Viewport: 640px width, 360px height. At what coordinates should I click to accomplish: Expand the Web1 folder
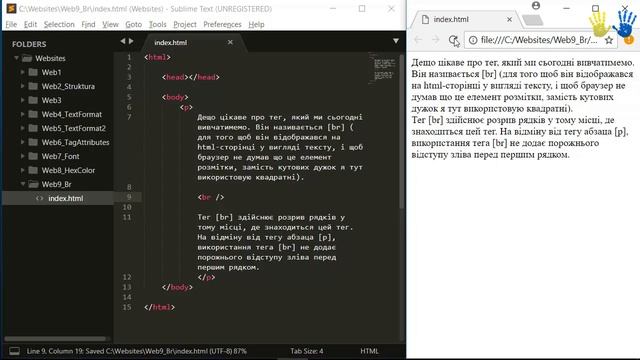[x=23, y=72]
